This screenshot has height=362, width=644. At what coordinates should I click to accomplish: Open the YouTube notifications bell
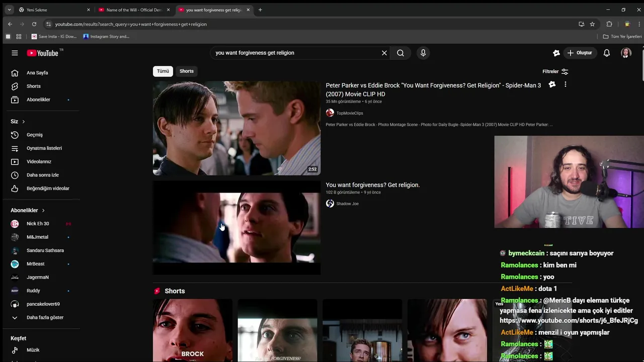[607, 53]
